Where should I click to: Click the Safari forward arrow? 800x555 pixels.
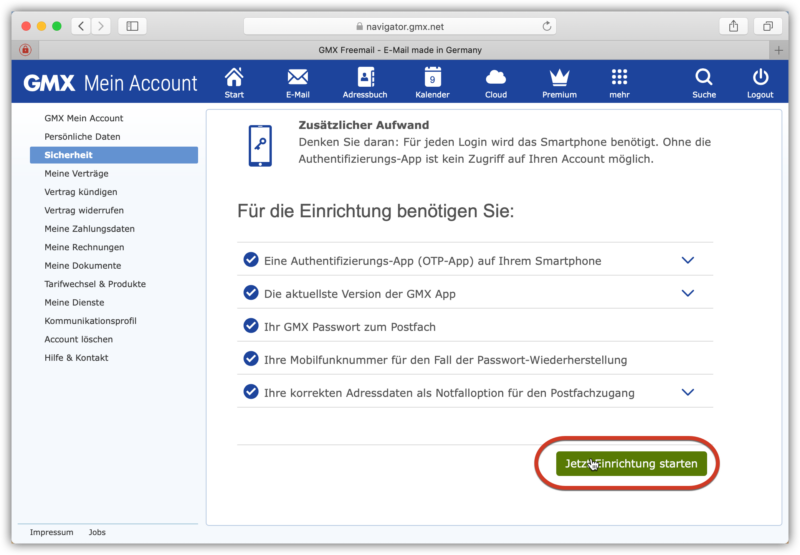101,26
